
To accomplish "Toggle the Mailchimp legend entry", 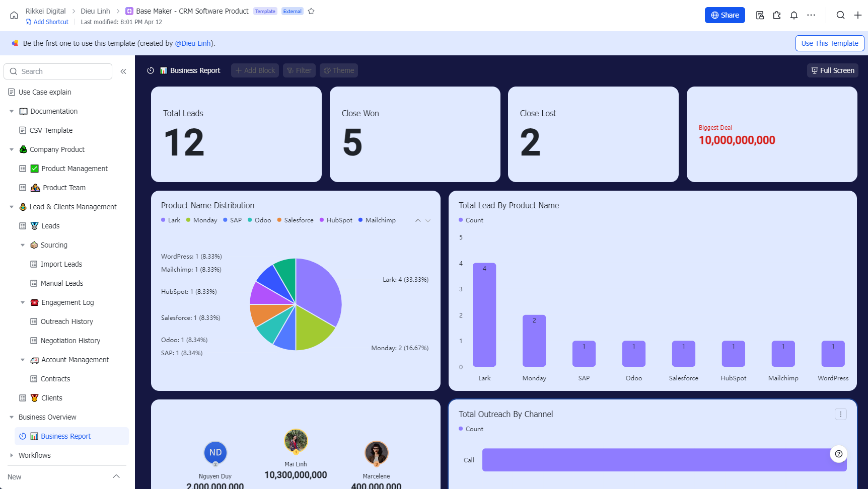I will (377, 220).
